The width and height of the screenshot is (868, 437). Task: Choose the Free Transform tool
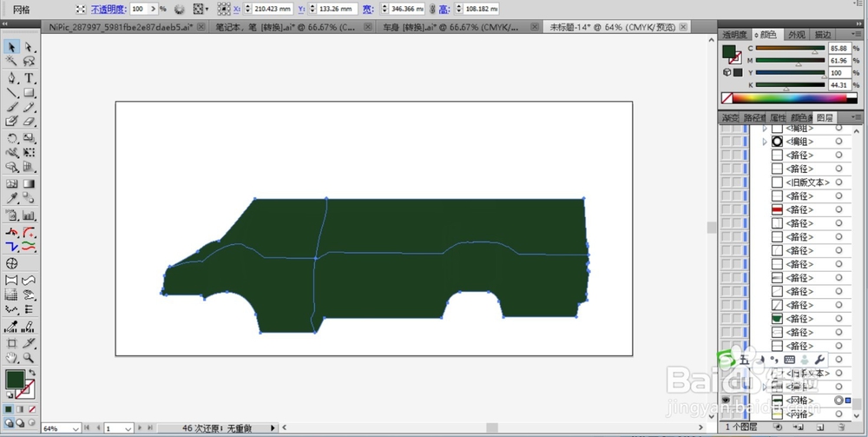29,152
